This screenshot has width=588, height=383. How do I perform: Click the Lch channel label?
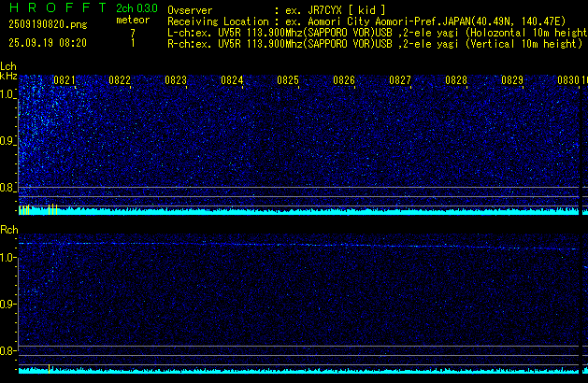coord(8,66)
